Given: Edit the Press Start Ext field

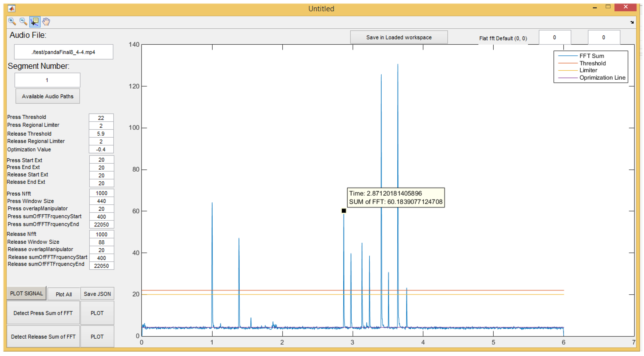Looking at the screenshot, I should click(102, 160).
